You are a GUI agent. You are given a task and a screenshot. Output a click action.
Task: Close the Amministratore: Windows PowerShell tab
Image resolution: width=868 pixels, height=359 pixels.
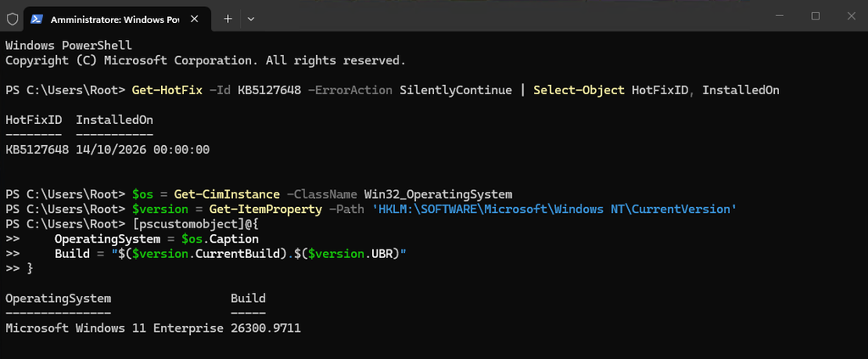[x=194, y=19]
